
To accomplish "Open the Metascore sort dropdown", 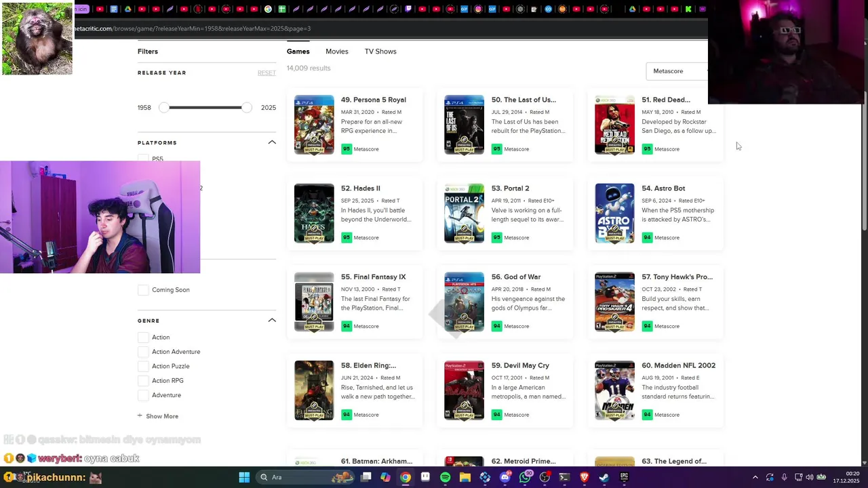I will point(678,71).
